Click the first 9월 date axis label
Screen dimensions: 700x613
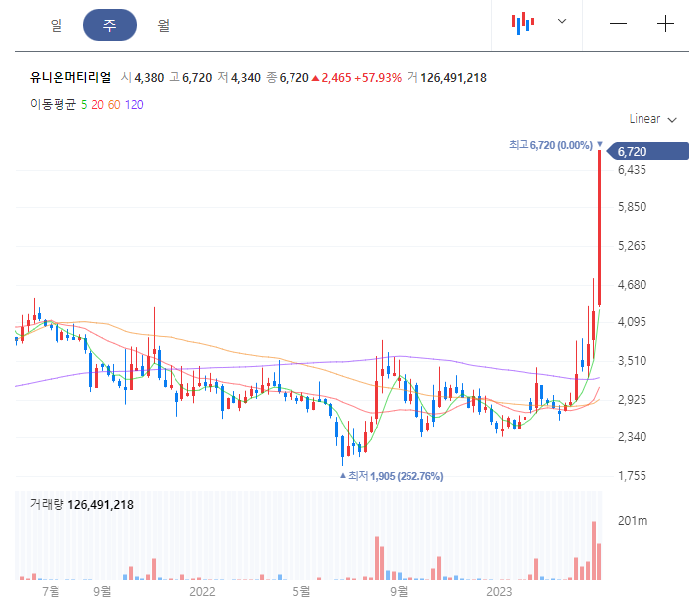pyautogui.click(x=102, y=591)
